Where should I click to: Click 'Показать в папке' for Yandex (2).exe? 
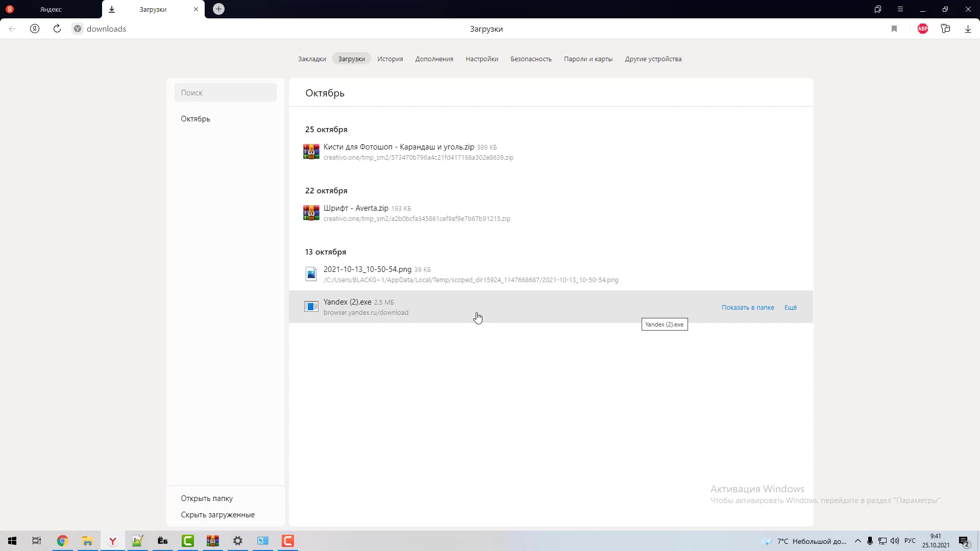748,308
